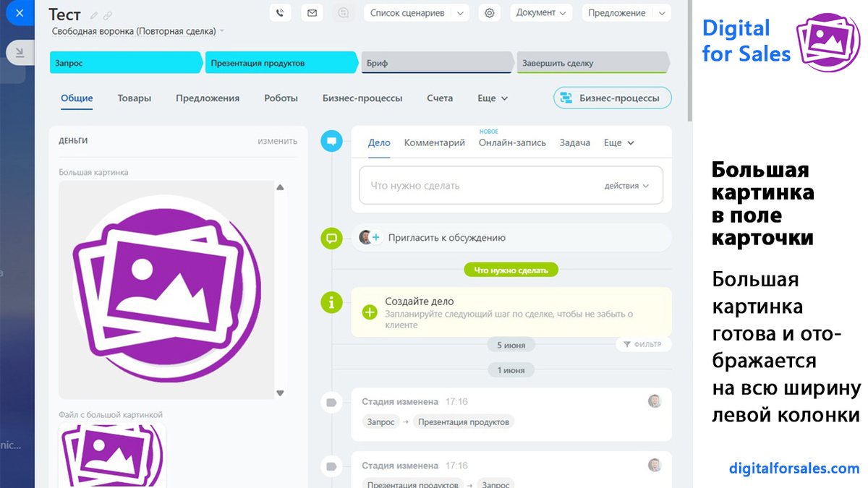Set deal stage to Презентация продуктов
This screenshot has width=868, height=488.
pos(281,63)
